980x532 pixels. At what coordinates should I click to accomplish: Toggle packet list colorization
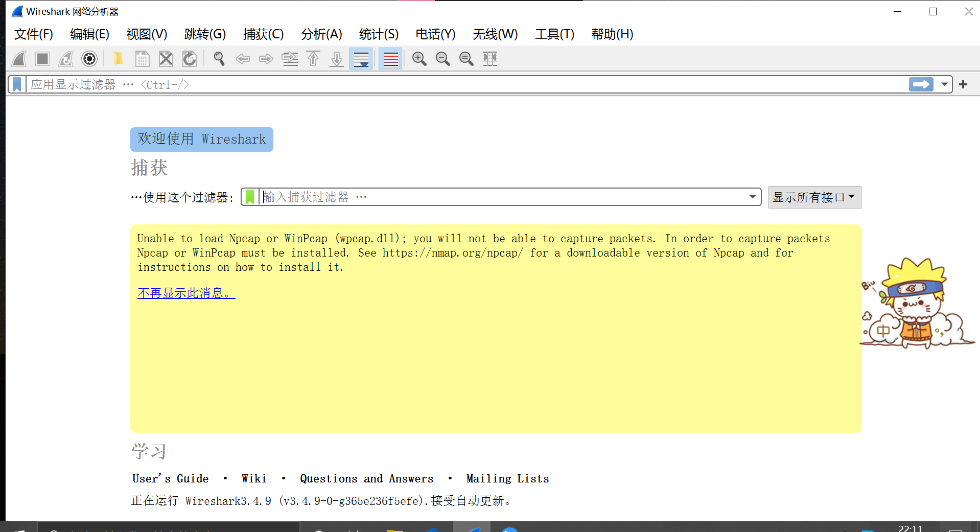(x=390, y=58)
